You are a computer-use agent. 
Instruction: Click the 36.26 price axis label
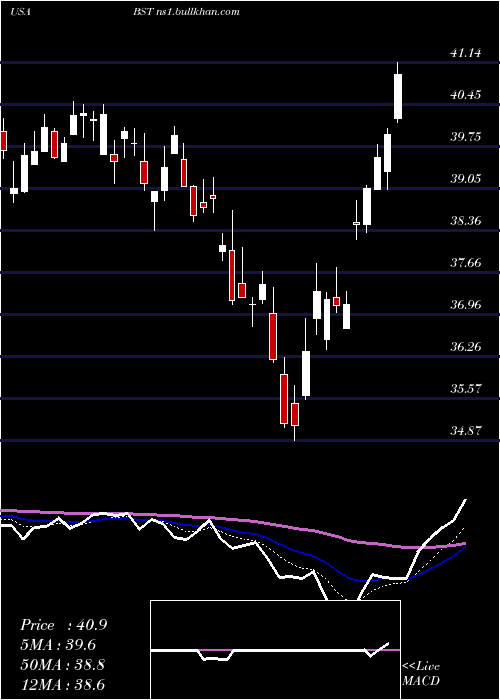[466, 346]
